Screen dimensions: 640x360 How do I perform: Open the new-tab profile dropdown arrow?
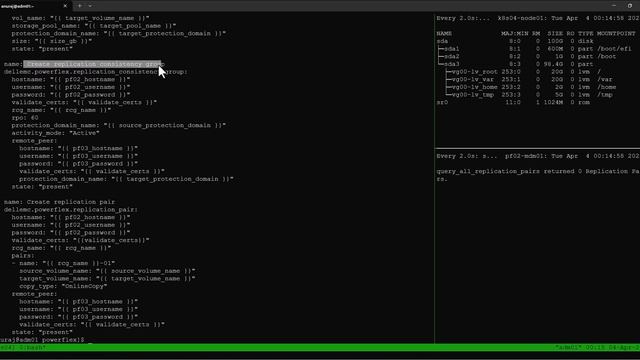point(90,6)
